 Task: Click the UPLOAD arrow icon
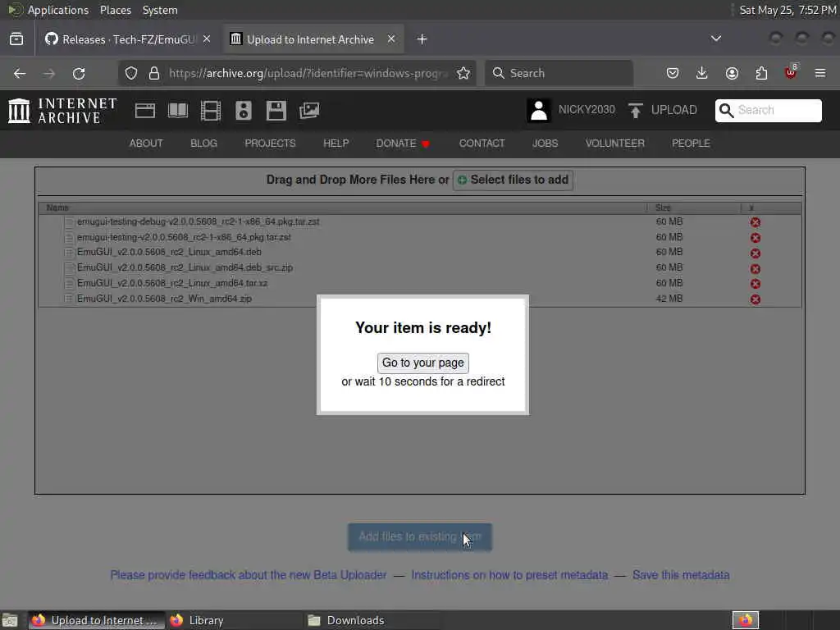coord(636,111)
